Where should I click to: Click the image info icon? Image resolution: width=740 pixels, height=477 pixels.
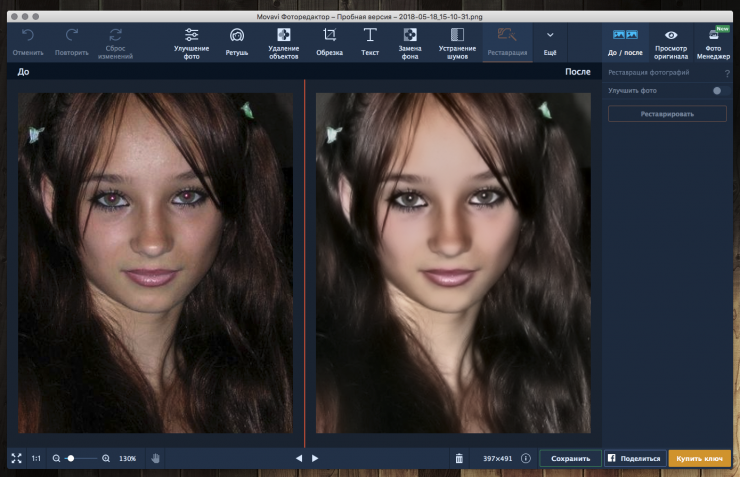[526, 458]
